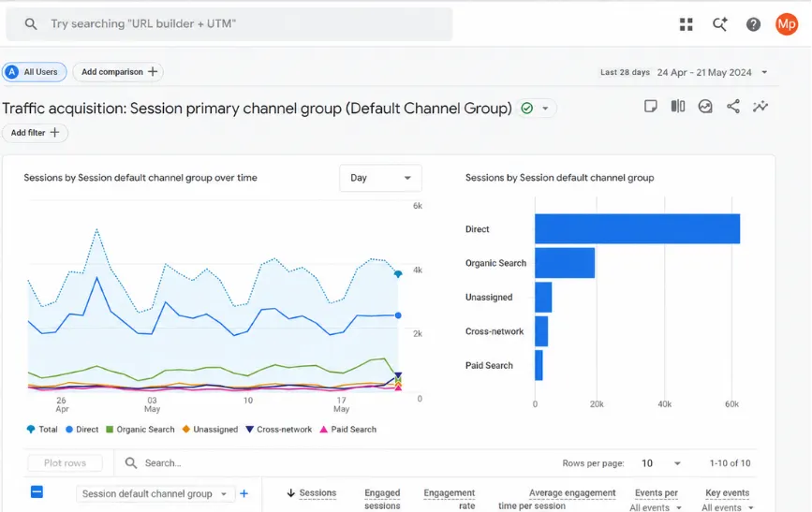Toggle the Unassigned legend item
The width and height of the screenshot is (812, 512).
210,430
